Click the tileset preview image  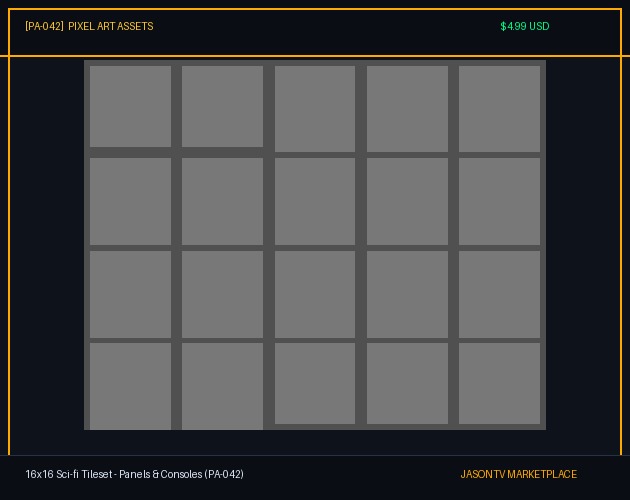point(315,245)
